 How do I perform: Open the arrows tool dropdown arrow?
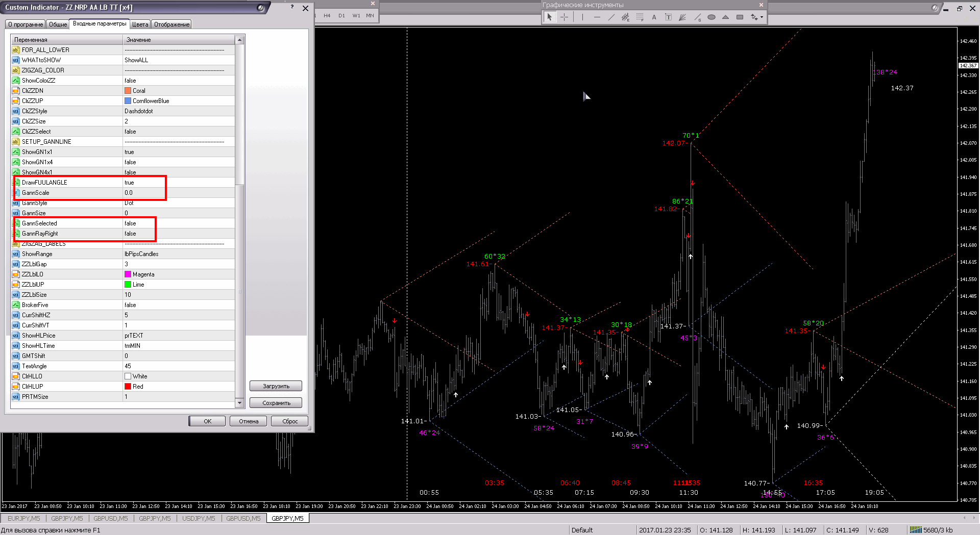click(x=762, y=17)
